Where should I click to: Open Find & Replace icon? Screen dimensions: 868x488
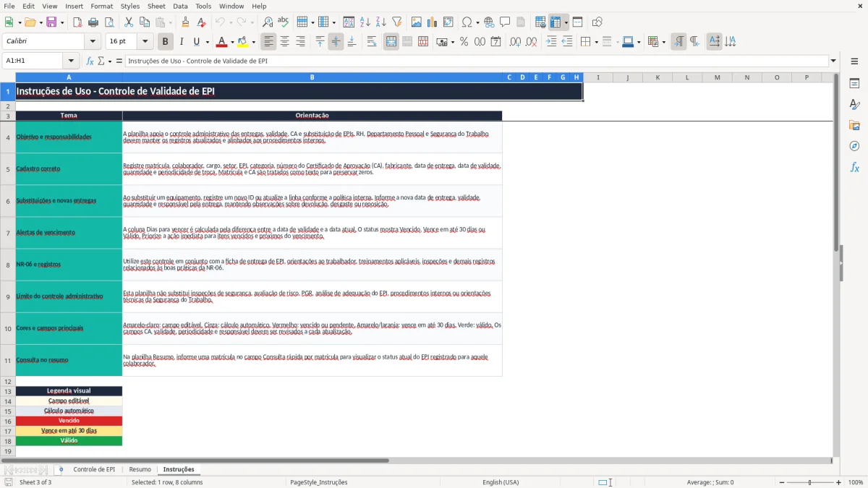click(268, 22)
